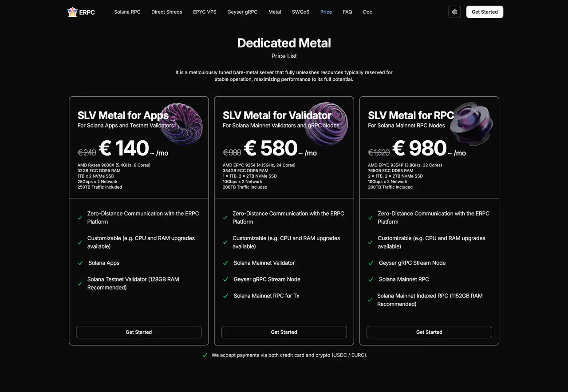Click checkmark beside Geyser gRPC Stream Node
568x392 pixels.
[x=225, y=279]
